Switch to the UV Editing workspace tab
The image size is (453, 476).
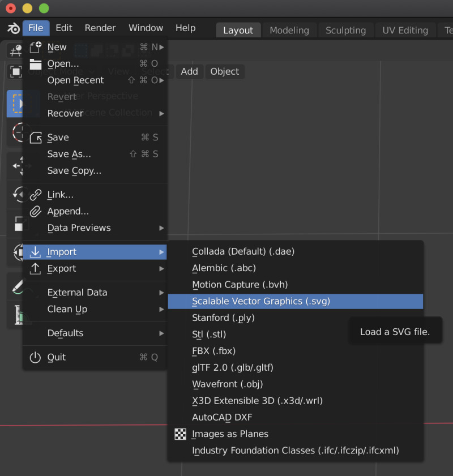(405, 30)
